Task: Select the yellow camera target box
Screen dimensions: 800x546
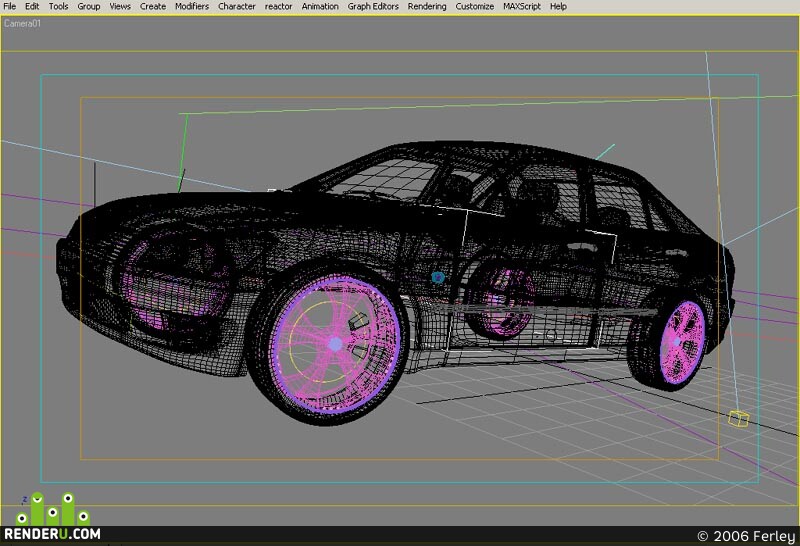Action: [738, 418]
